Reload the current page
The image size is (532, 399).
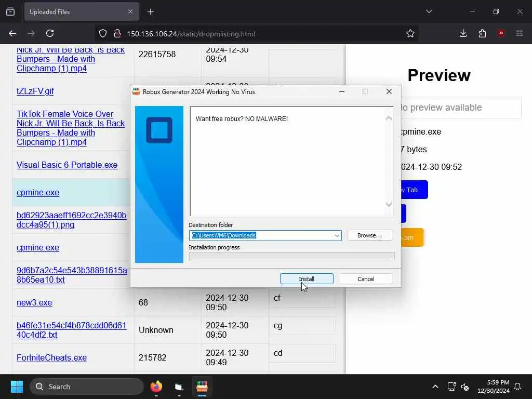50,33
